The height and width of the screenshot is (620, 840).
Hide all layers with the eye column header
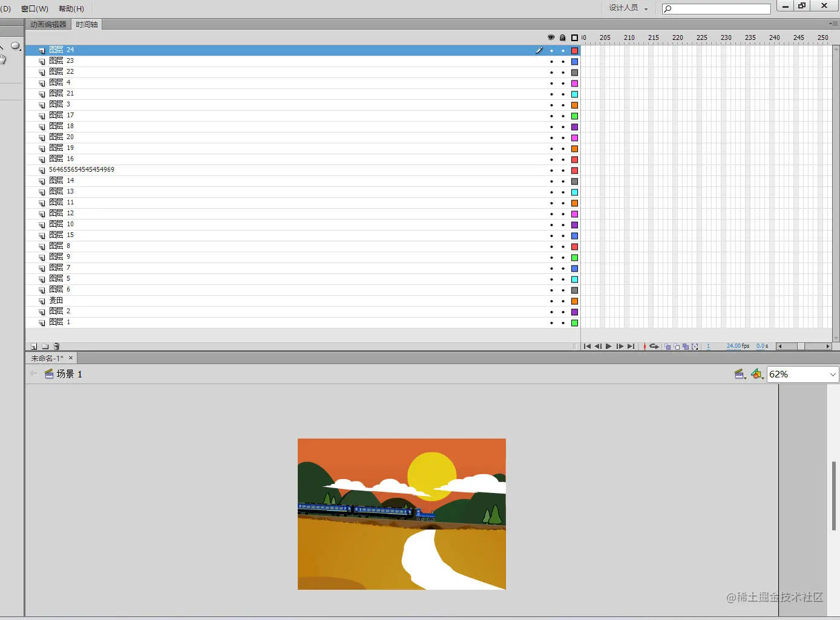pyautogui.click(x=551, y=38)
